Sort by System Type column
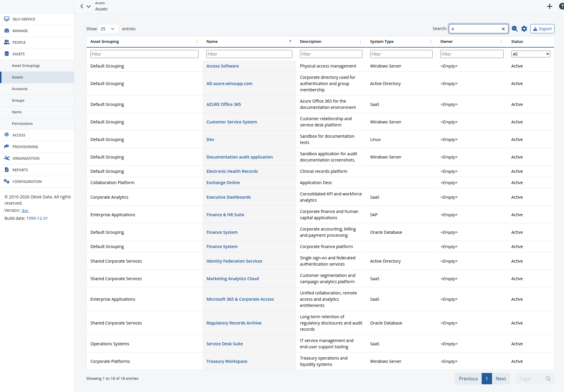The height and width of the screenshot is (392, 564). pos(401,42)
